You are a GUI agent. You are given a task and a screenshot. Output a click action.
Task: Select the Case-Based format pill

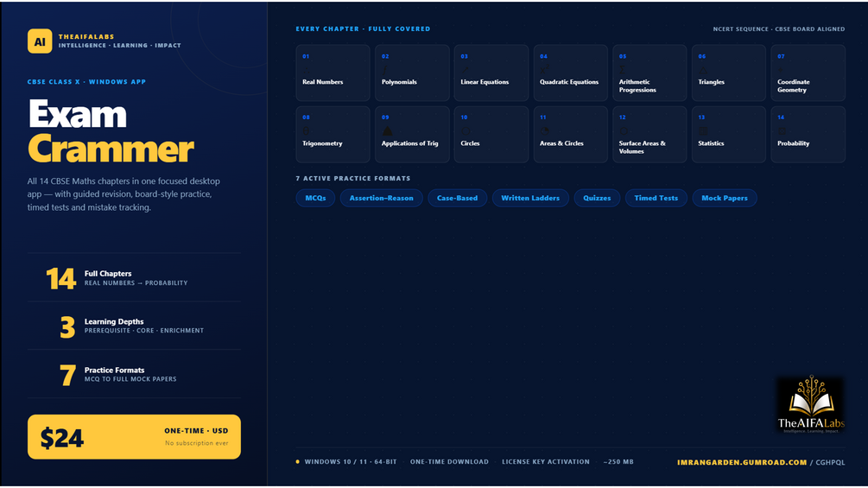pyautogui.click(x=457, y=198)
